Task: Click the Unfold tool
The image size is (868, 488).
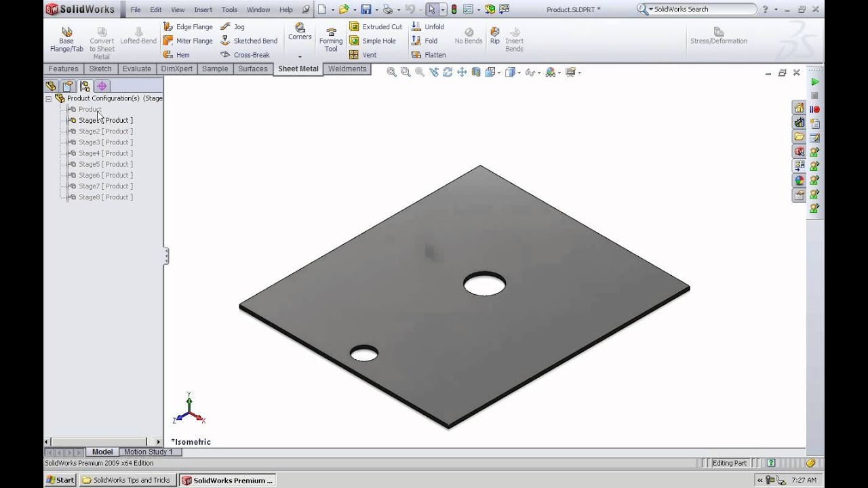Action: coord(428,27)
